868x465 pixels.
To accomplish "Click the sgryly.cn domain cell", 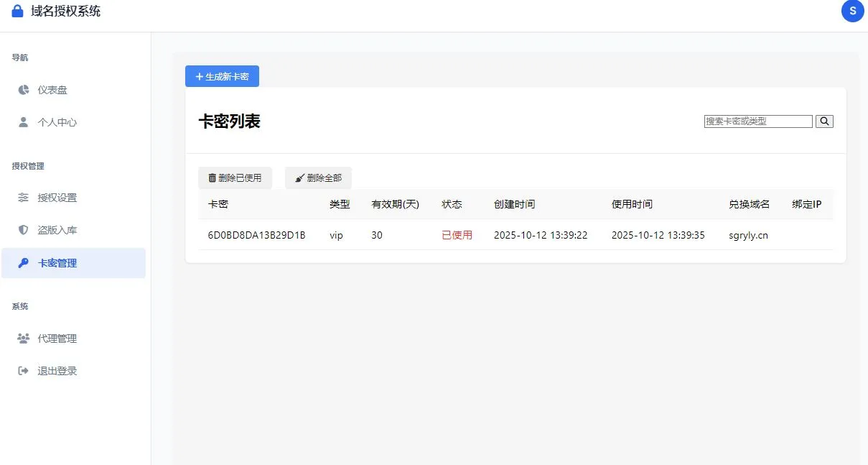I will (x=748, y=235).
